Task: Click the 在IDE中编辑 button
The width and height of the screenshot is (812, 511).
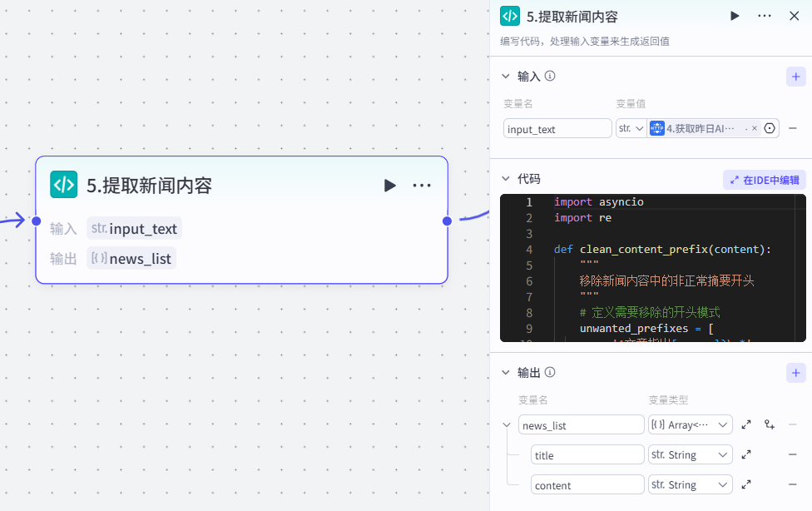Action: click(x=764, y=180)
